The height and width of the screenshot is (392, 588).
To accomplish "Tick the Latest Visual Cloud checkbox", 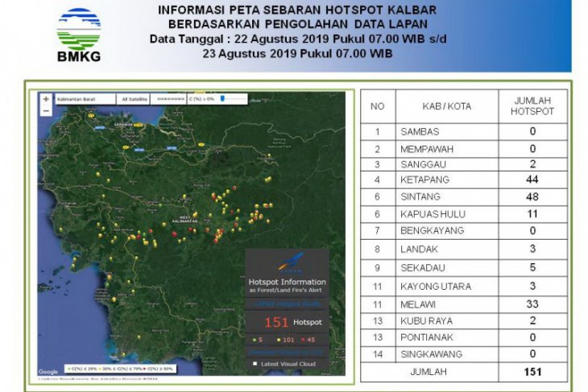I will tap(255, 364).
